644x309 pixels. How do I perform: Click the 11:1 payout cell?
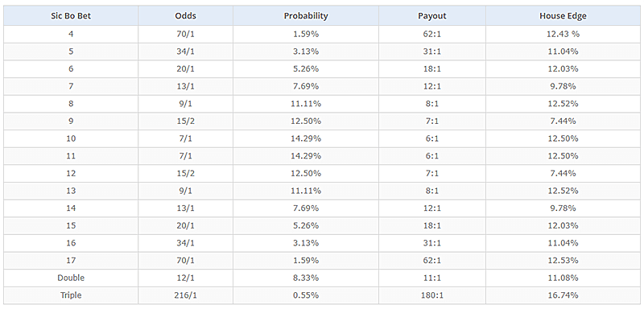coord(432,278)
